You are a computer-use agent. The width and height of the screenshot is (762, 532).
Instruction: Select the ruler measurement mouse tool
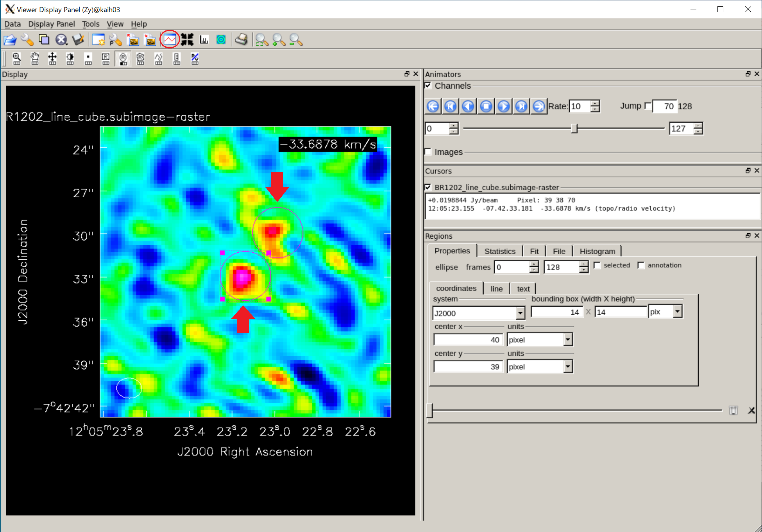tap(177, 59)
